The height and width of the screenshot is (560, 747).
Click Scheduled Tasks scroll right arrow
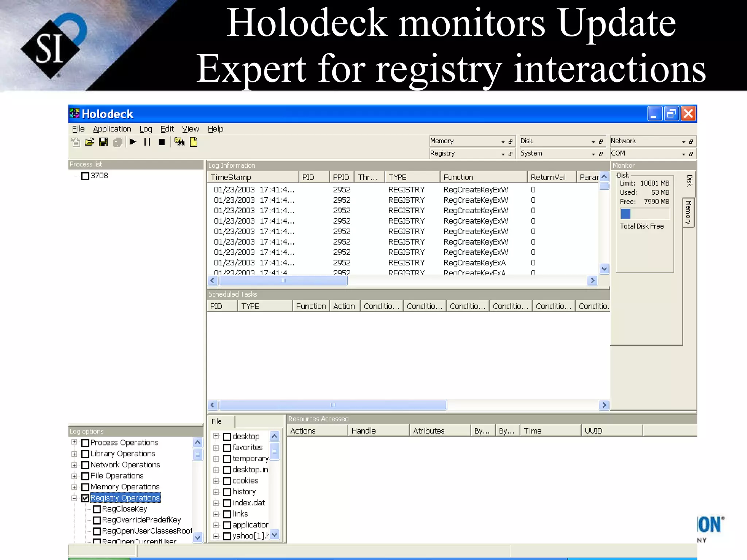604,405
